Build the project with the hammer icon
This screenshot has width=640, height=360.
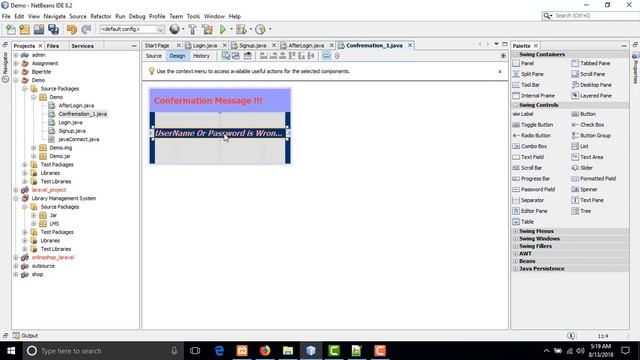pyautogui.click(x=192, y=29)
